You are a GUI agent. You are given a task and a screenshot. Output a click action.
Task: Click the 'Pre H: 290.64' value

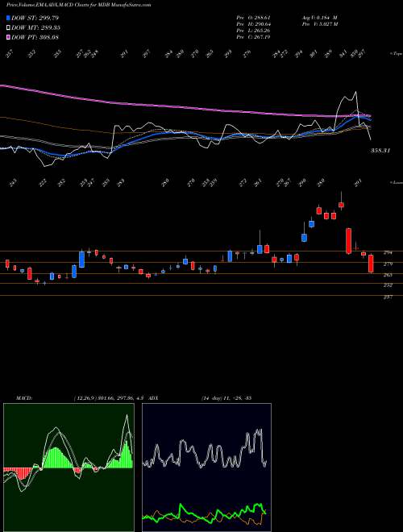coord(253,24)
